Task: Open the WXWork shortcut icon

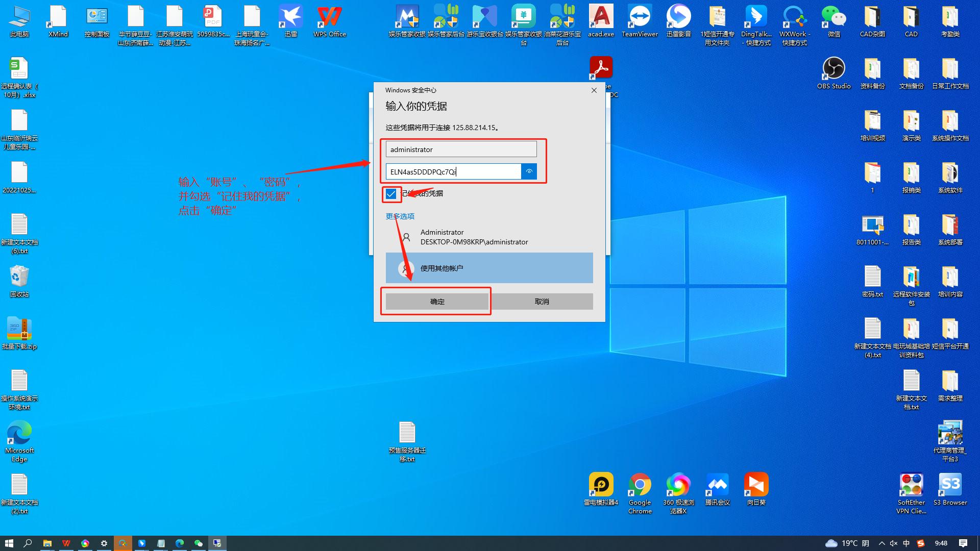Action: point(795,26)
